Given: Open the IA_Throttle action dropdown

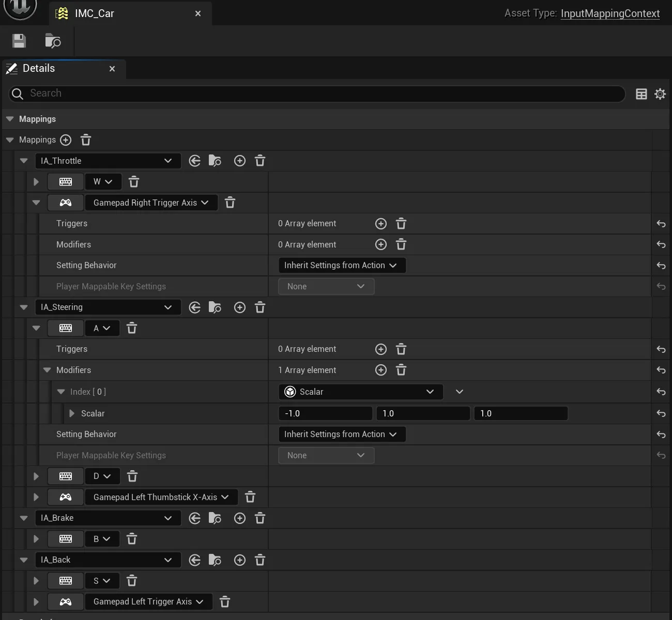Looking at the screenshot, I should [108, 161].
